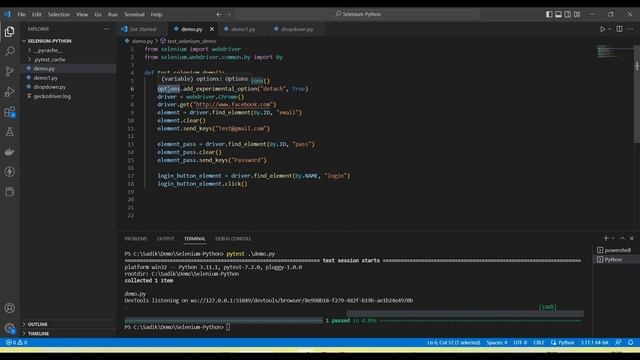The width and height of the screenshot is (640, 360).
Task: Show the Debug Console panel tab
Action: point(233,238)
